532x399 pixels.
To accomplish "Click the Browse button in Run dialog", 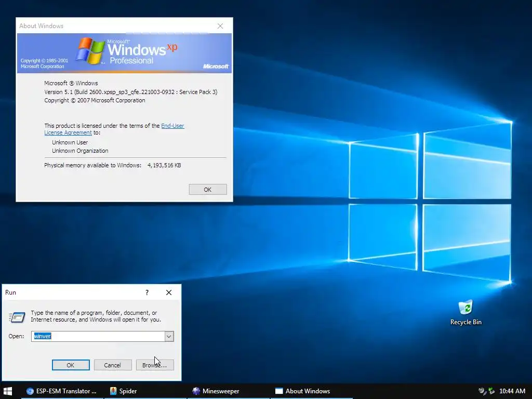I will click(x=155, y=365).
